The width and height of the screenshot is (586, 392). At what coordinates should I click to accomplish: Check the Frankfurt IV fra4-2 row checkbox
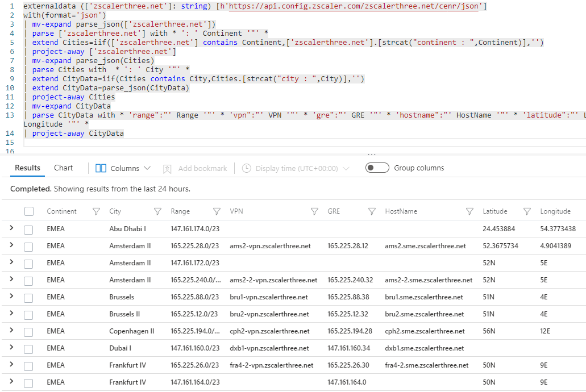(28, 366)
